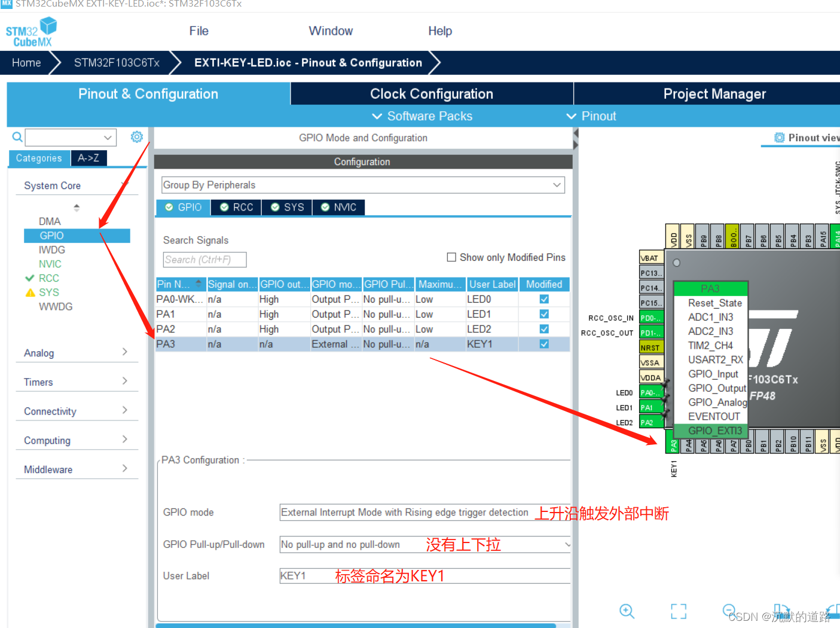Click the bottom horizontal scrollbar
840x628 pixels.
(x=356, y=626)
